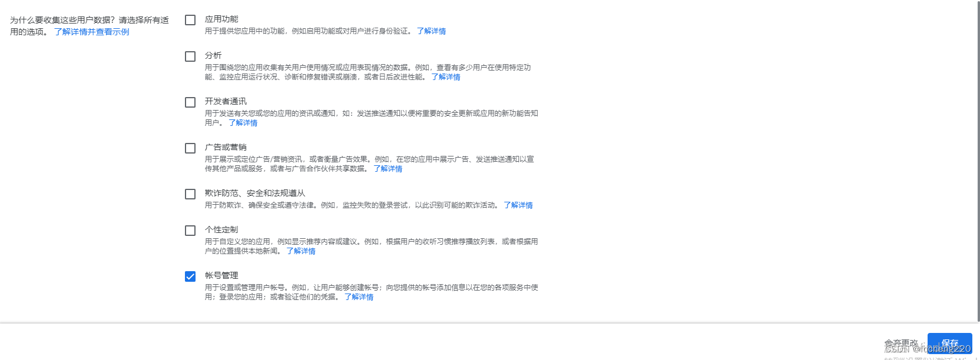
Task: Enable the 分析 checkbox
Action: tap(190, 56)
